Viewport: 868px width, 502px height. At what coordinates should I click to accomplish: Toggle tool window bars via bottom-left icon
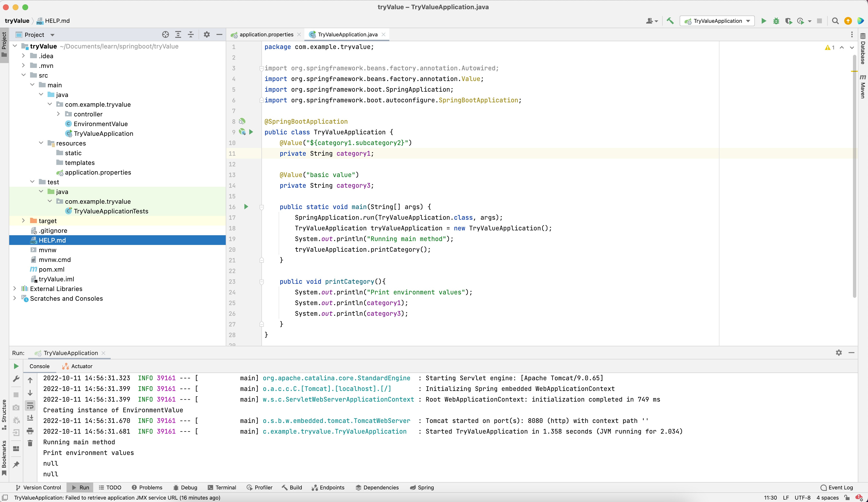pyautogui.click(x=5, y=498)
